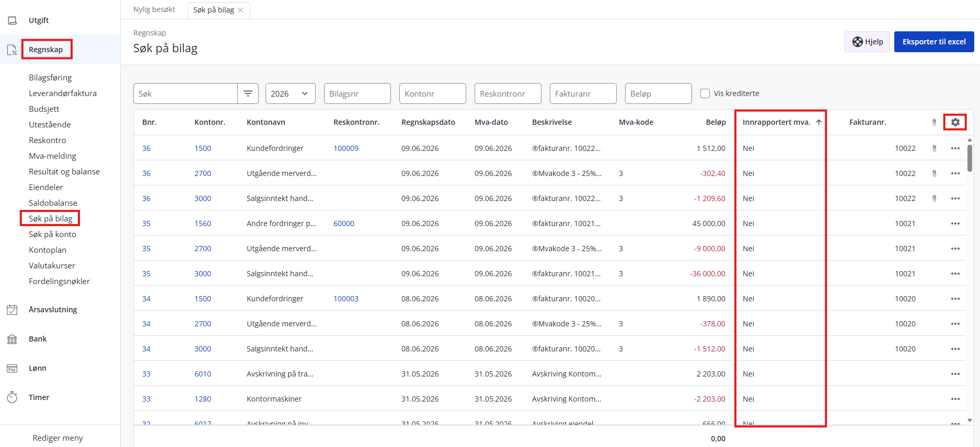980x447 pixels.
Task: Open the Lønn pay icon in sidebar
Action: tap(12, 368)
